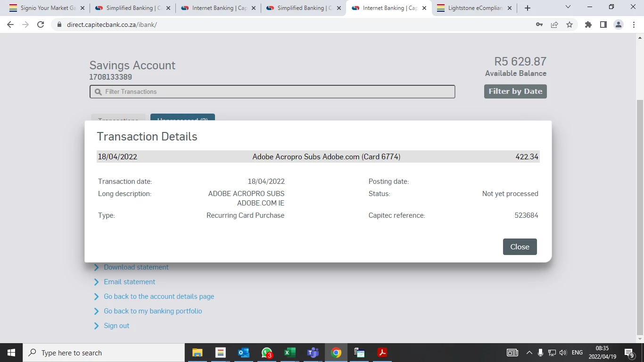This screenshot has width=644, height=362.
Task: Open the volume tray icon
Action: click(562, 353)
